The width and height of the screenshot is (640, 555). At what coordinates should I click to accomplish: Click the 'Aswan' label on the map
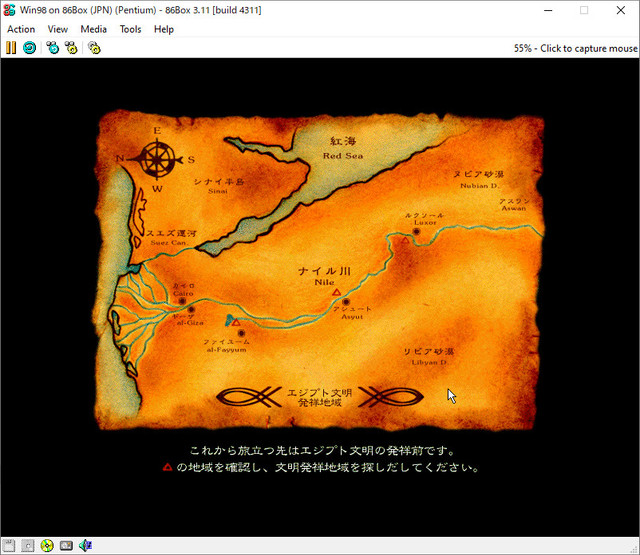pyautogui.click(x=514, y=208)
